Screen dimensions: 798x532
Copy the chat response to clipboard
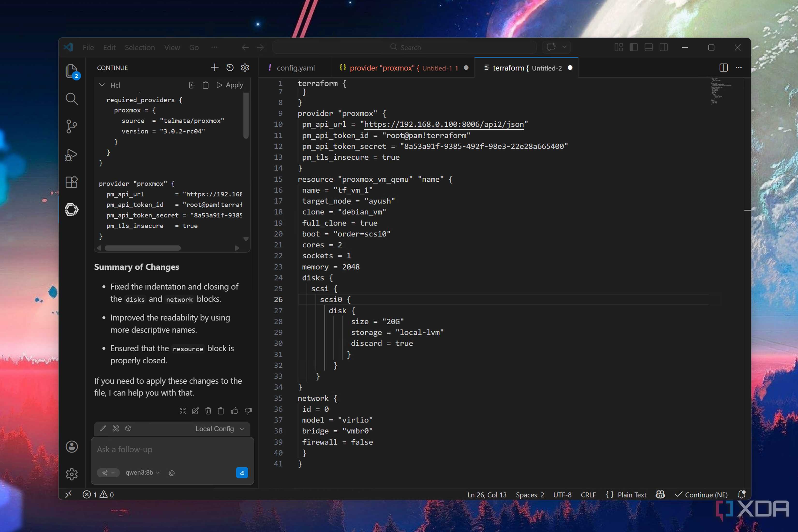click(x=221, y=411)
